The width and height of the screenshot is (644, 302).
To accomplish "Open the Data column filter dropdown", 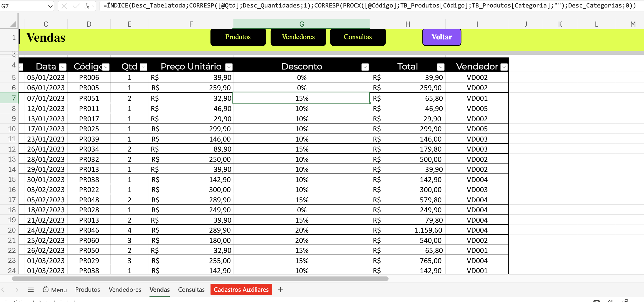I will click(63, 67).
